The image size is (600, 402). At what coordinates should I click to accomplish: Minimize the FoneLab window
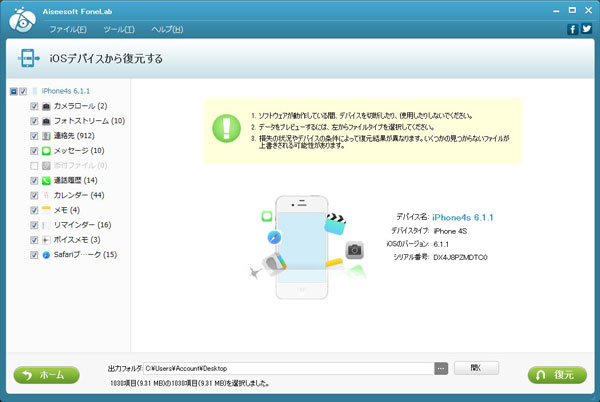point(556,11)
